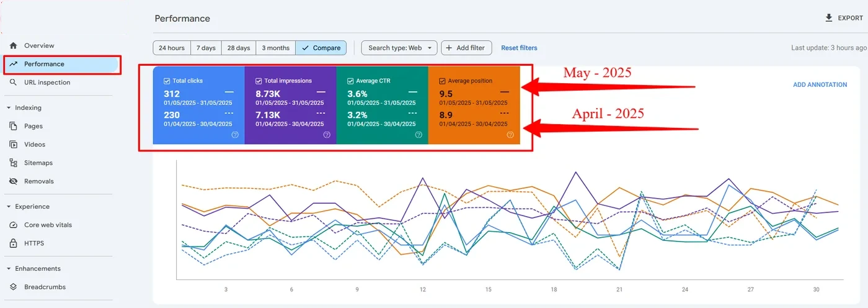This screenshot has width=868, height=308.
Task: Click the 230 April clicks value
Action: (172, 115)
